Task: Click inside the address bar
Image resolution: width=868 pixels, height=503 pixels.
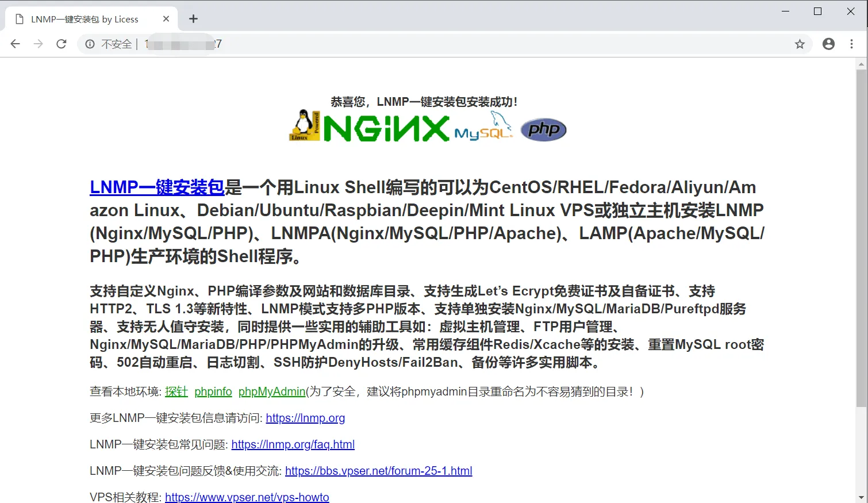Action: pos(460,44)
